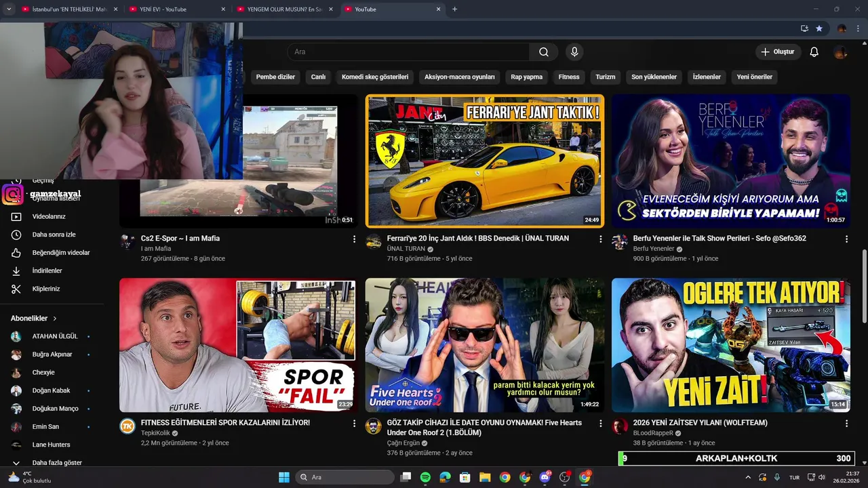
Task: Play the yellow Ferrari'ye Jant Taktık thumbnail
Action: [x=484, y=161]
